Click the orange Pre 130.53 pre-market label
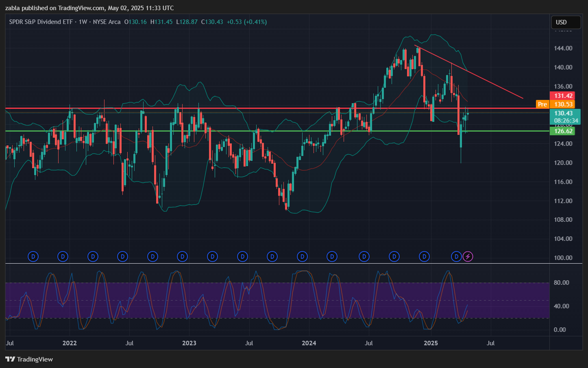588x368 pixels. (x=555, y=104)
